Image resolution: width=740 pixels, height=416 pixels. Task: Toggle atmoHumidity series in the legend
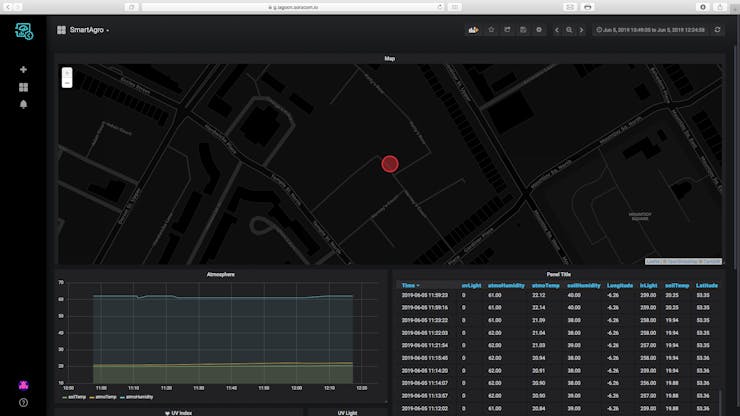(x=141, y=397)
